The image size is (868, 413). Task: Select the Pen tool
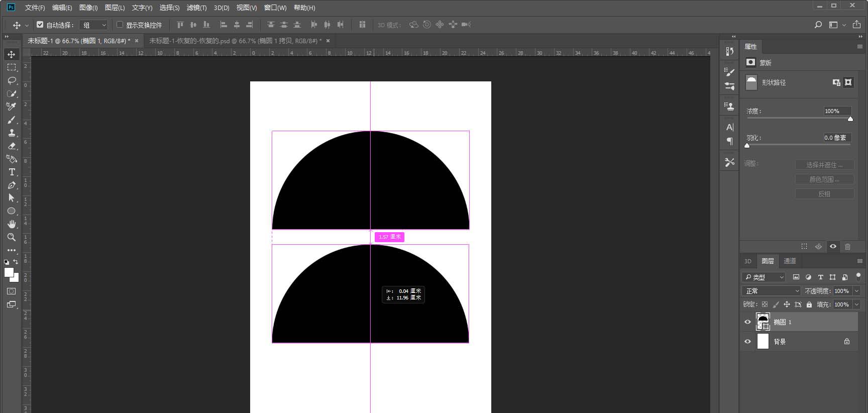[11, 185]
